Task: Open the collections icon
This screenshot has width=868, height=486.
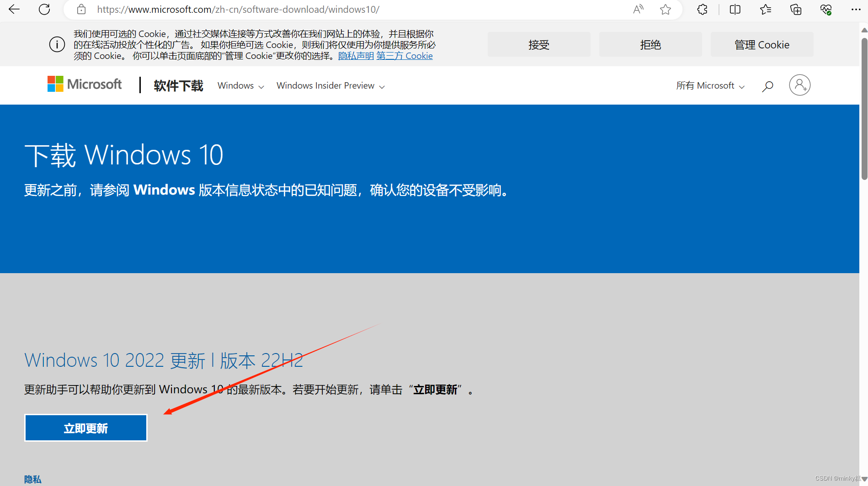Action: pyautogui.click(x=796, y=9)
